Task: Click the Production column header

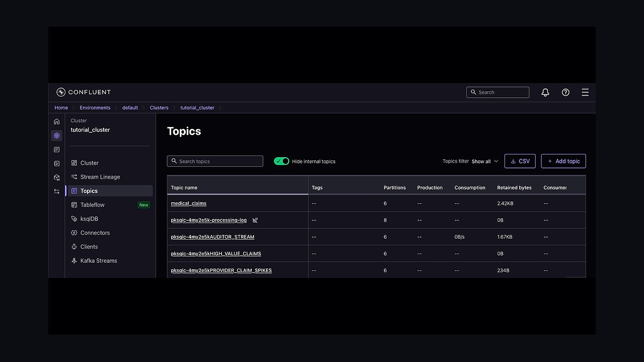Action: point(430,188)
